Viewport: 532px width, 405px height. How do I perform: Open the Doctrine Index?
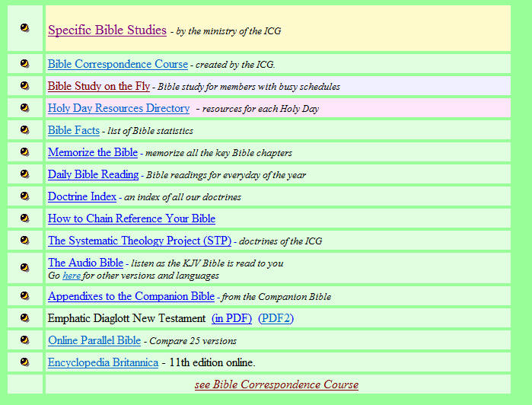point(82,196)
